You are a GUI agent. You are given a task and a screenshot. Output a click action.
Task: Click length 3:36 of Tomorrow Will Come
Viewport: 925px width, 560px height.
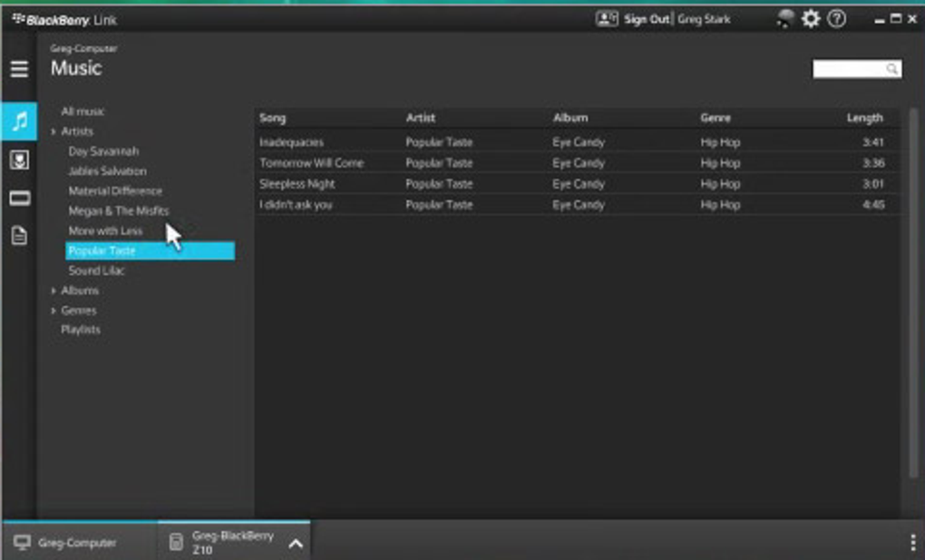873,163
